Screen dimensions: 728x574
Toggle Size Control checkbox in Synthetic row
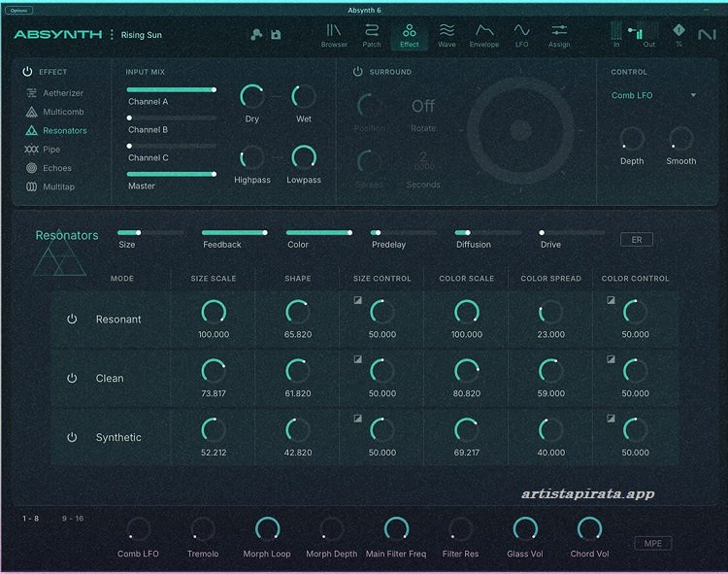pos(358,419)
